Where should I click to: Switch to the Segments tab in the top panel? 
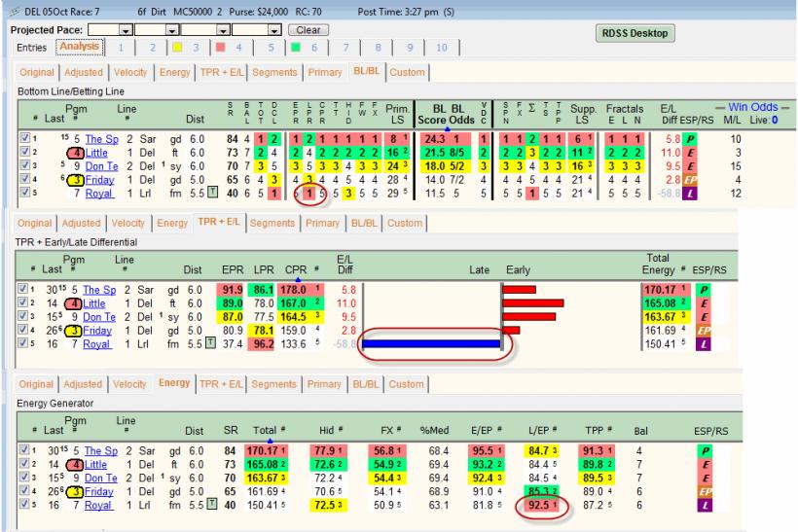[x=274, y=72]
